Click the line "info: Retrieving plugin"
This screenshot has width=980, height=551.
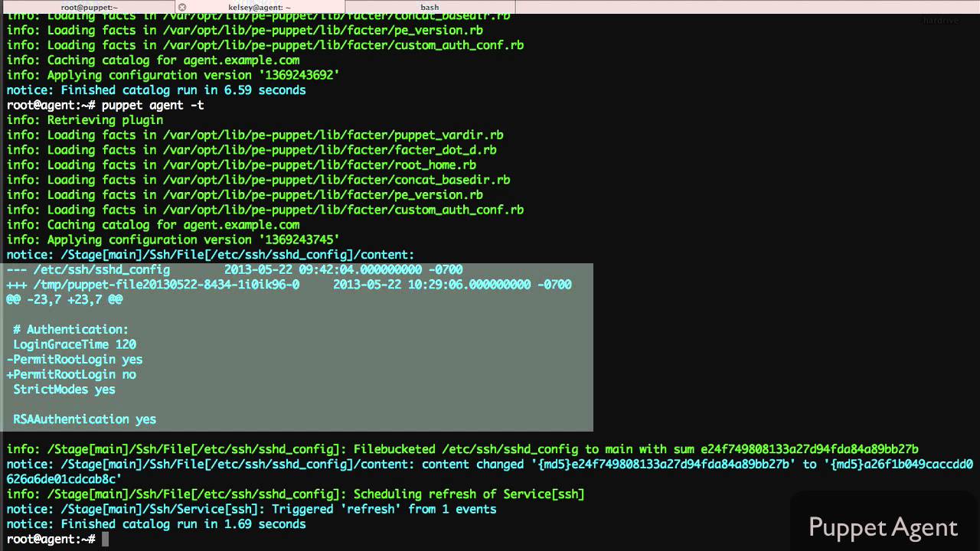(x=85, y=120)
